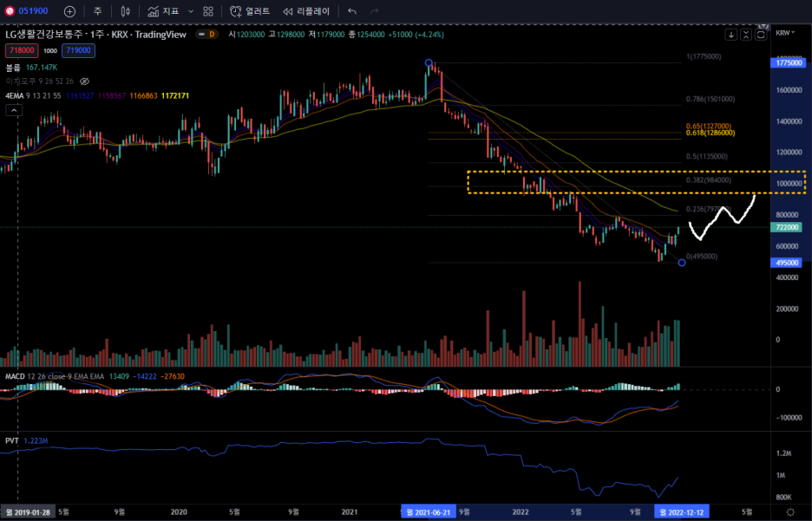Start bar replay with 리플레이
The height and width of the screenshot is (521, 812).
point(306,11)
